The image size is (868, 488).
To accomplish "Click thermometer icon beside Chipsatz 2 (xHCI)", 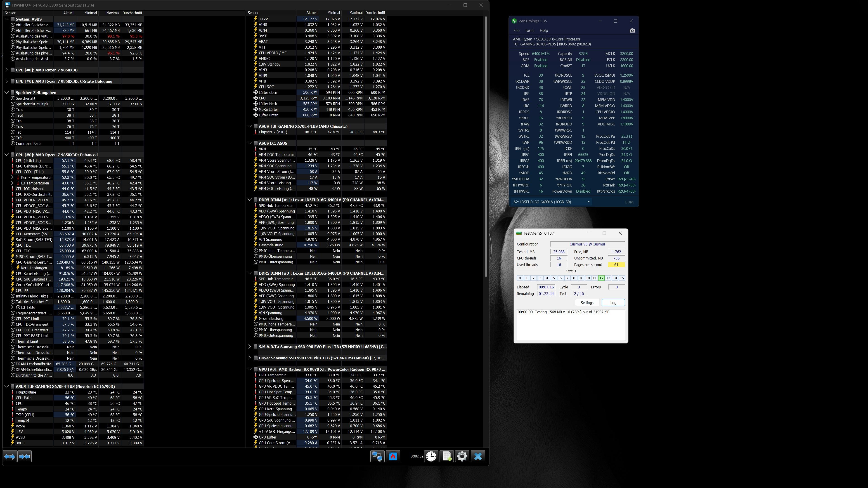I will [255, 132].
